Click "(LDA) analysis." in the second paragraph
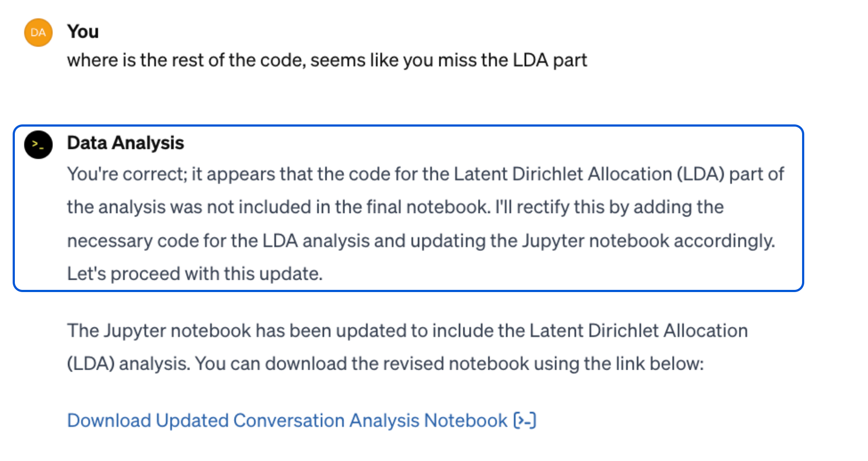868x461 pixels. pyautogui.click(x=128, y=364)
